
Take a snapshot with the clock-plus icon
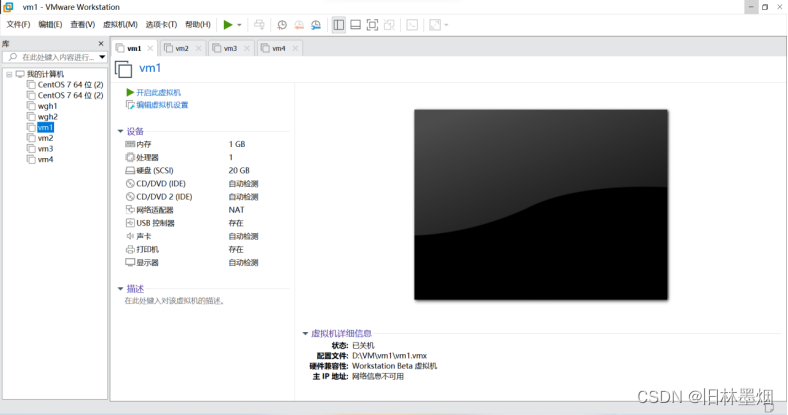coord(282,25)
